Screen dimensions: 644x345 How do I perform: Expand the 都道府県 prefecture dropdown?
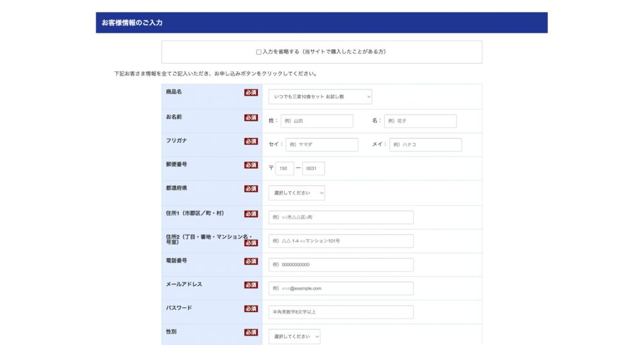pyautogui.click(x=296, y=193)
